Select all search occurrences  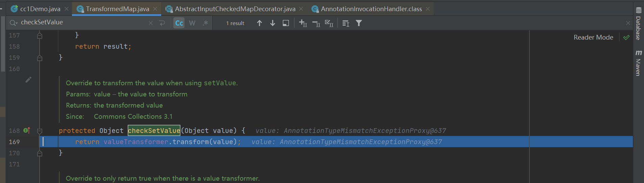[x=329, y=23]
